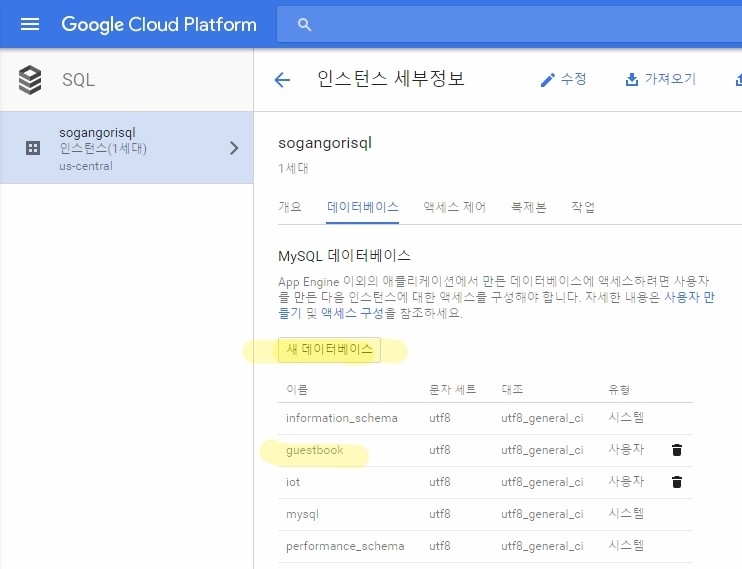Viewport: 742px width, 569px height.
Task: Open the 데이터베이스 tab
Action: pos(362,207)
